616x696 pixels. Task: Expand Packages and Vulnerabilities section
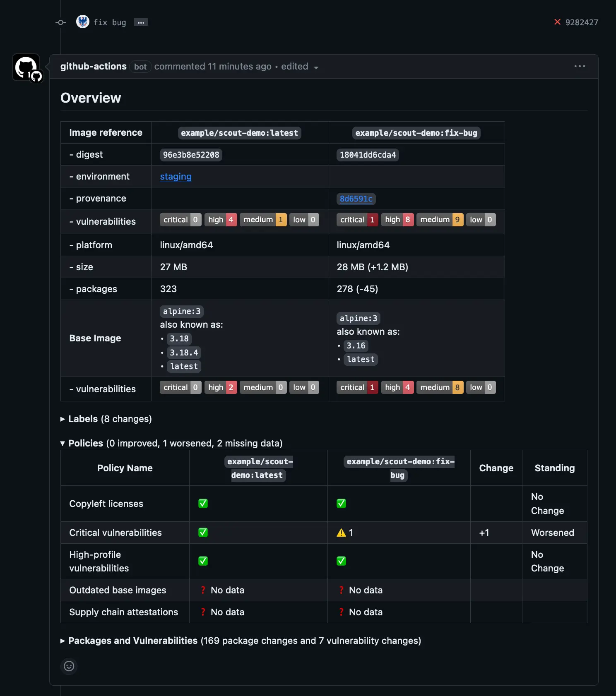[x=132, y=641]
